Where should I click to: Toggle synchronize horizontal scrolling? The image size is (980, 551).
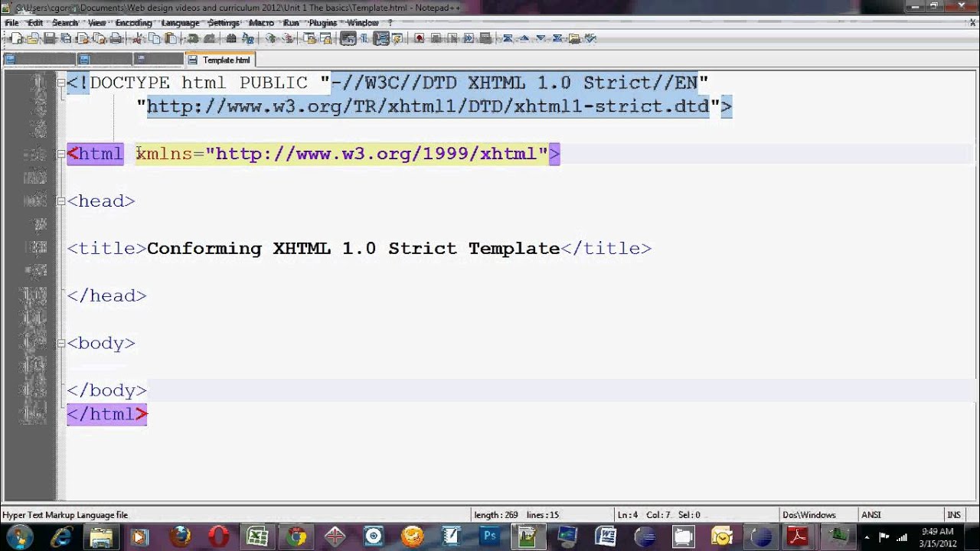[325, 38]
